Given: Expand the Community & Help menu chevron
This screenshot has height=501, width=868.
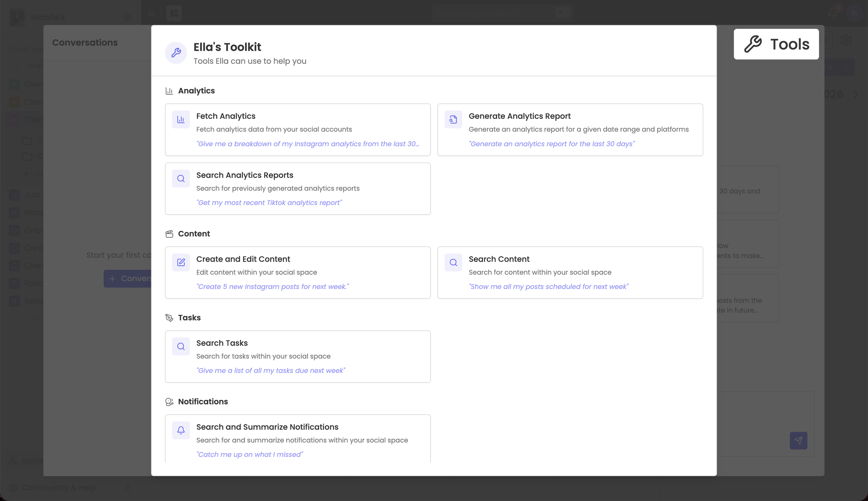Looking at the screenshot, I should point(128,488).
